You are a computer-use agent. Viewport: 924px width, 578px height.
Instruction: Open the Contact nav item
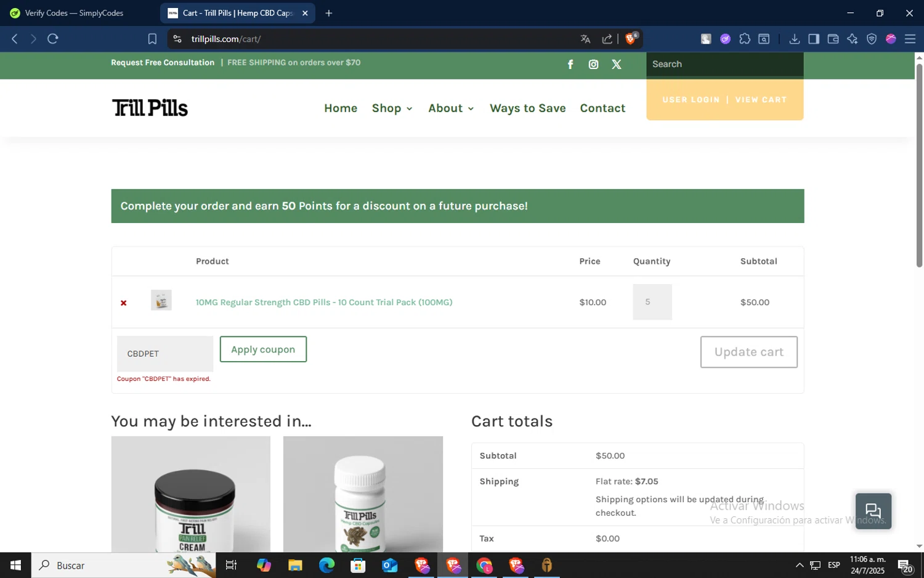click(x=602, y=108)
